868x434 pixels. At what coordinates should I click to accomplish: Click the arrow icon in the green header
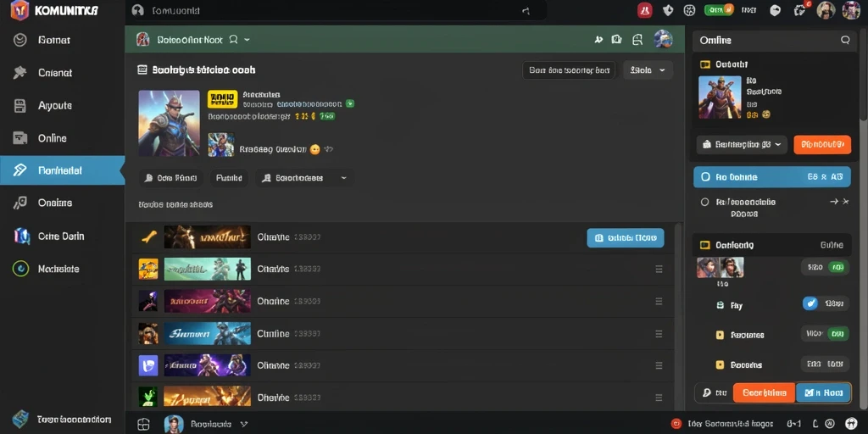pyautogui.click(x=598, y=39)
